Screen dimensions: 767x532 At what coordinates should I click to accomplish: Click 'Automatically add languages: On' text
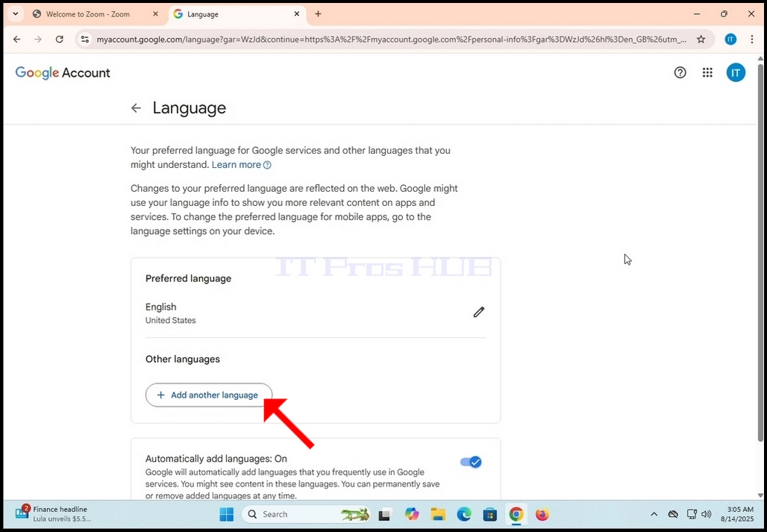click(216, 459)
